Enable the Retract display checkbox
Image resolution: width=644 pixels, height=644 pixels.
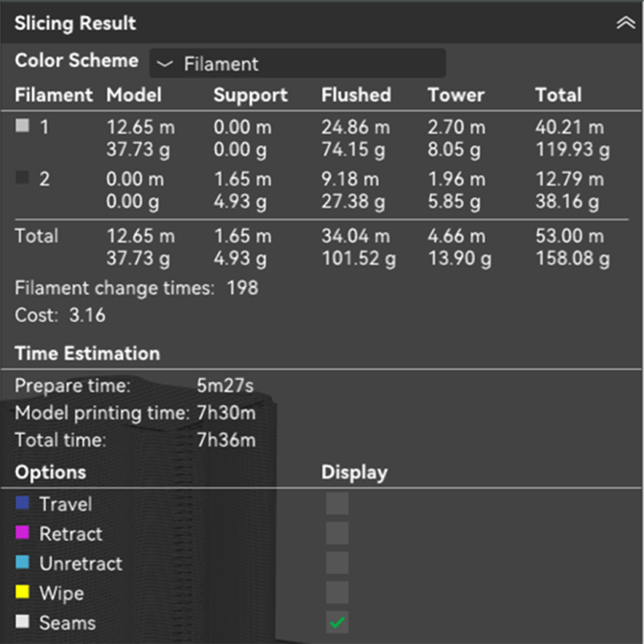(337, 534)
